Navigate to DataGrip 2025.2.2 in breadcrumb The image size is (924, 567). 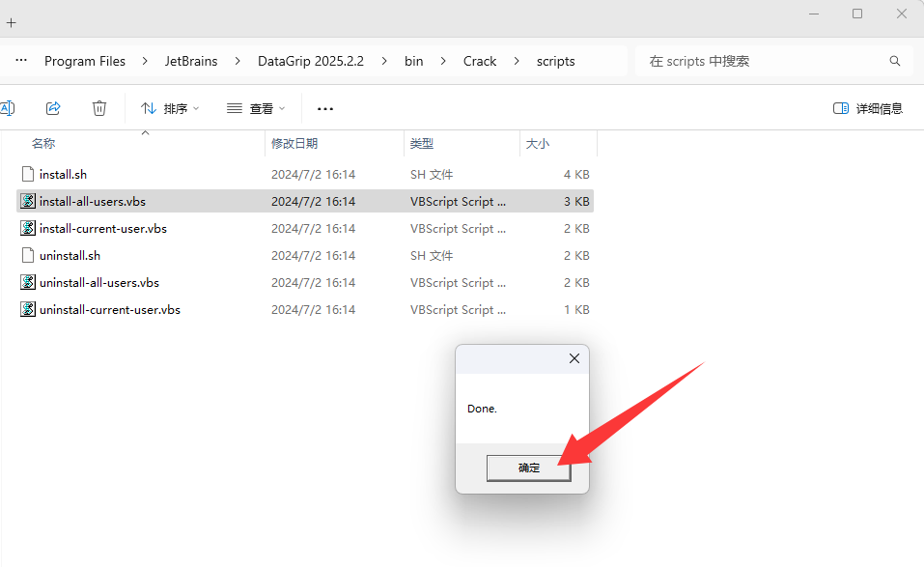311,61
